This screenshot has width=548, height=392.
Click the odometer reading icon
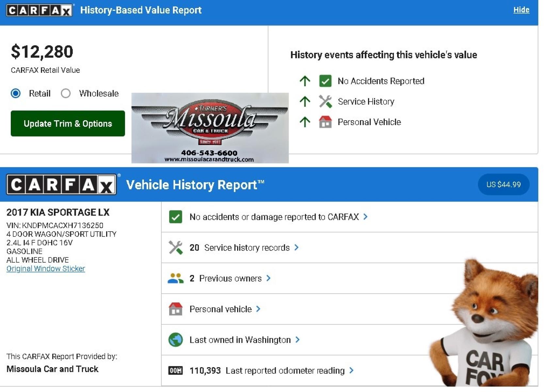[175, 370]
